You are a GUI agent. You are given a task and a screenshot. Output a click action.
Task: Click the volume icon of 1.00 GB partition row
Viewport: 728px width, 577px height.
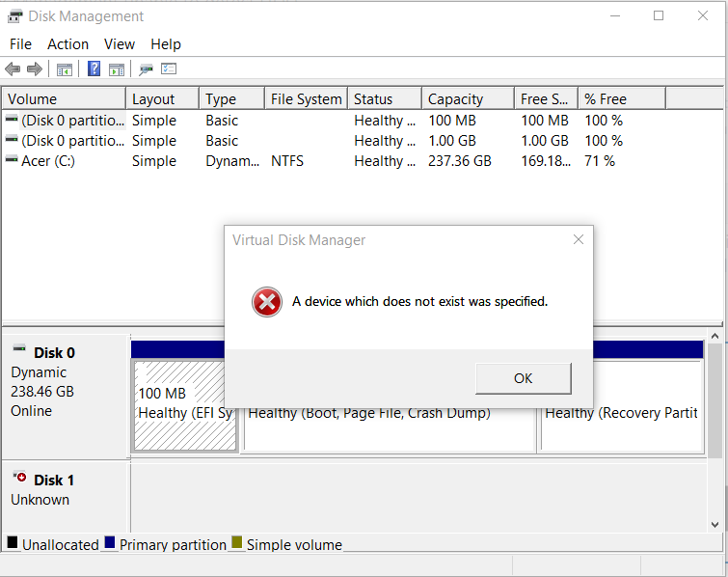pos(12,139)
